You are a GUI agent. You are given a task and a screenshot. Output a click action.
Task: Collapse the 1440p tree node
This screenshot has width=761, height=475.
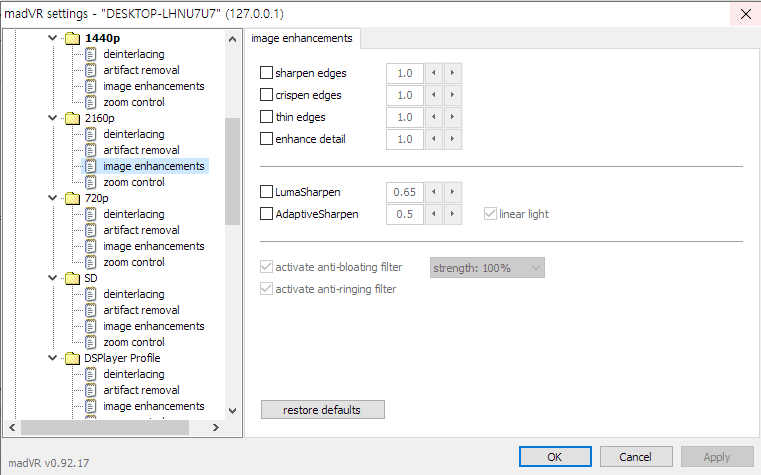[x=53, y=38]
